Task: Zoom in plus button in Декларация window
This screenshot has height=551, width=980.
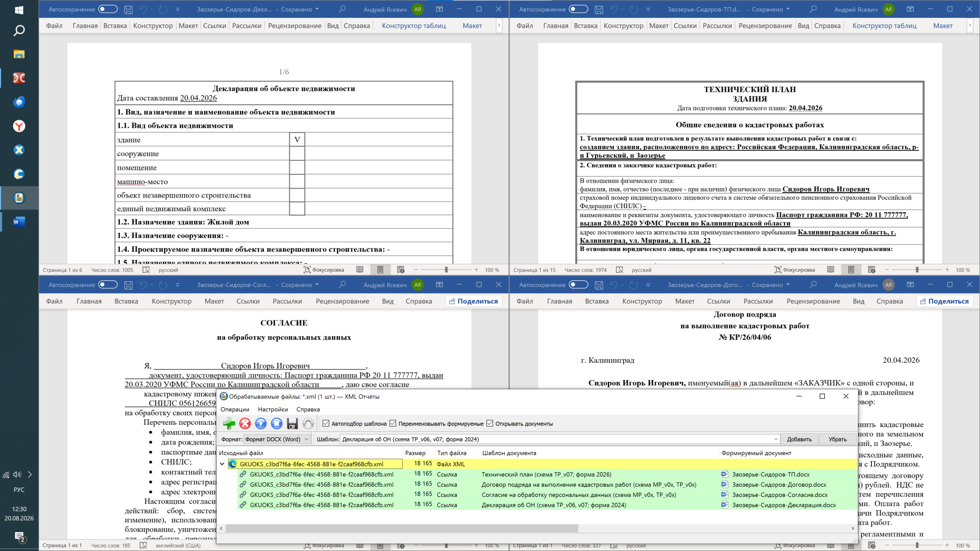Action: [476, 270]
